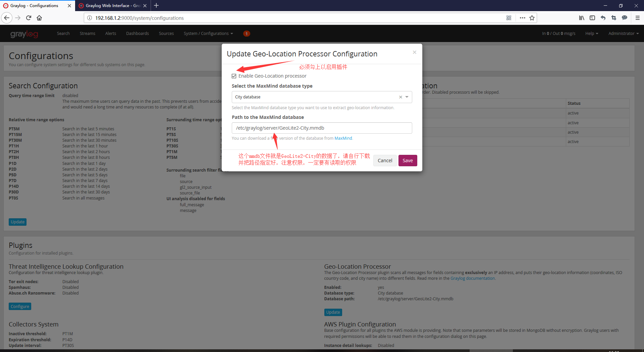Image resolution: width=644 pixels, height=352 pixels.
Task: Click the Database path value text
Action: [415, 299]
